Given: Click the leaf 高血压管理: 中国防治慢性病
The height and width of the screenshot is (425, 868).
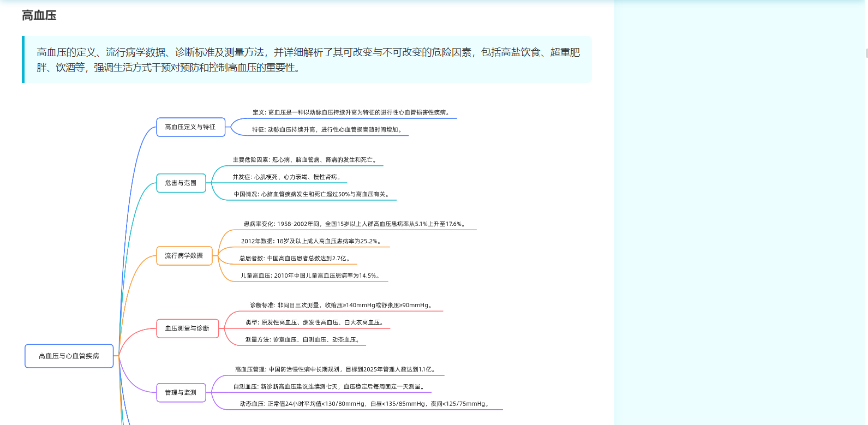Looking at the screenshot, I should click(336, 370).
